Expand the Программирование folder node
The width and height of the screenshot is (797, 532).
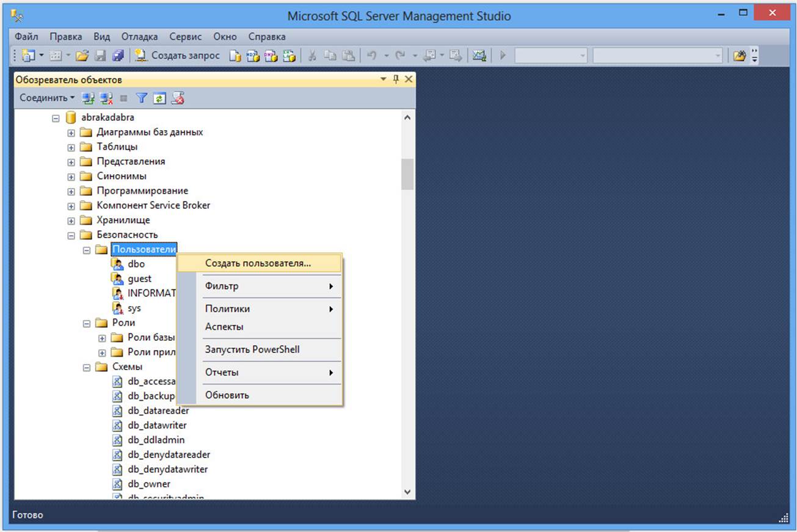[x=71, y=191]
